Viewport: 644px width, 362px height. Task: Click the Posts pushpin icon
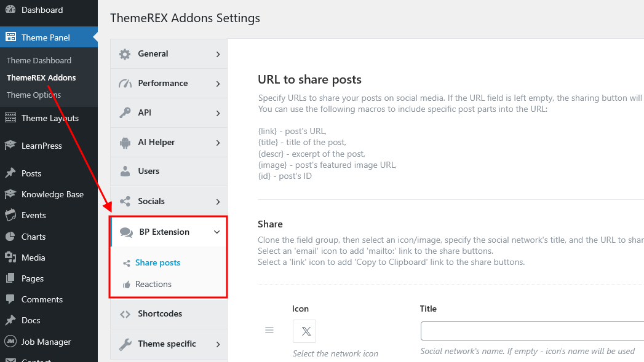[x=10, y=173]
